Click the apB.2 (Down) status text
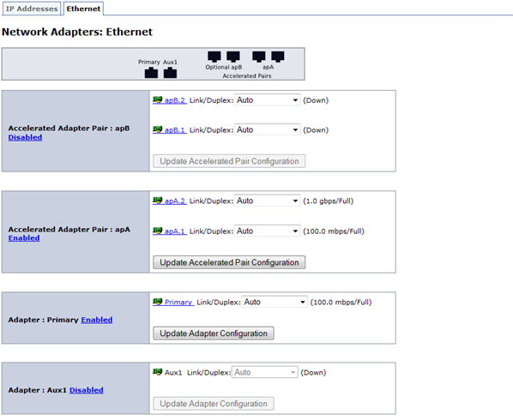 click(316, 100)
